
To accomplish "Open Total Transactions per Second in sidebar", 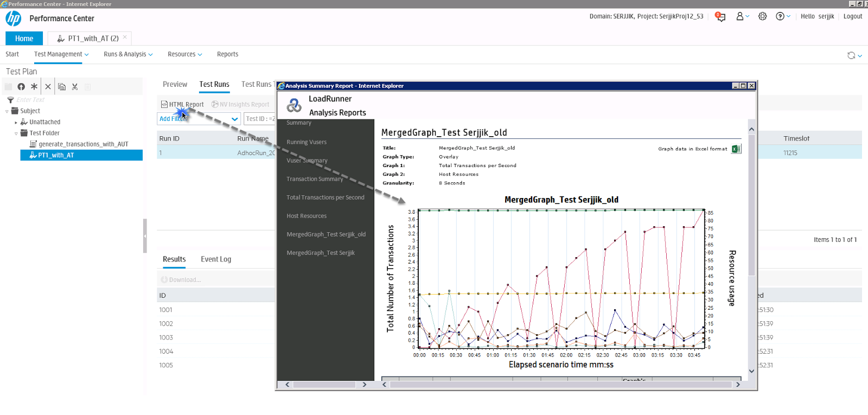I will [325, 197].
